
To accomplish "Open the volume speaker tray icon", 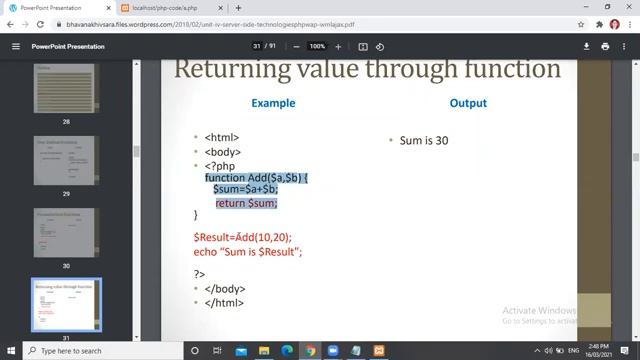I will pyautogui.click(x=549, y=351).
